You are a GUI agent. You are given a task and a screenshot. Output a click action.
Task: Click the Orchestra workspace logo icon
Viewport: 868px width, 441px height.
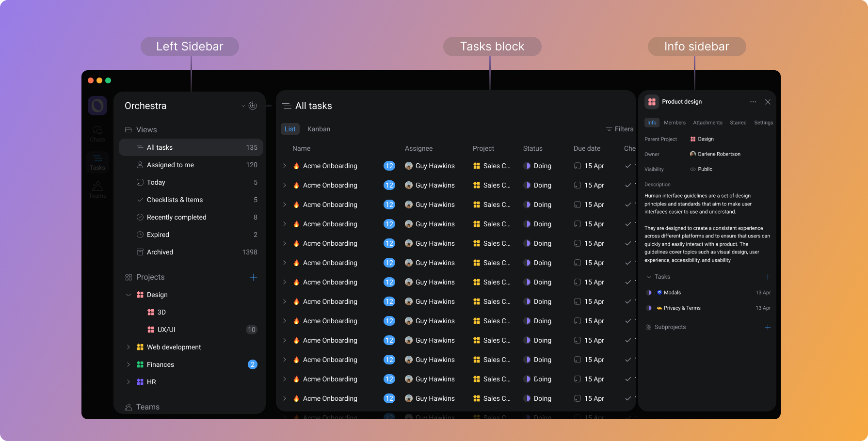pyautogui.click(x=97, y=106)
